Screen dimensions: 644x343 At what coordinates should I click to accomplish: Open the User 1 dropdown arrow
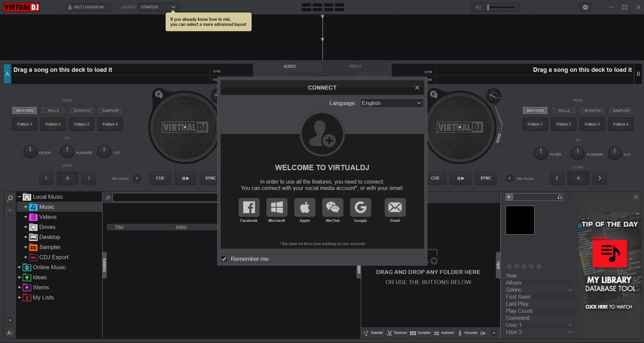[570, 325]
